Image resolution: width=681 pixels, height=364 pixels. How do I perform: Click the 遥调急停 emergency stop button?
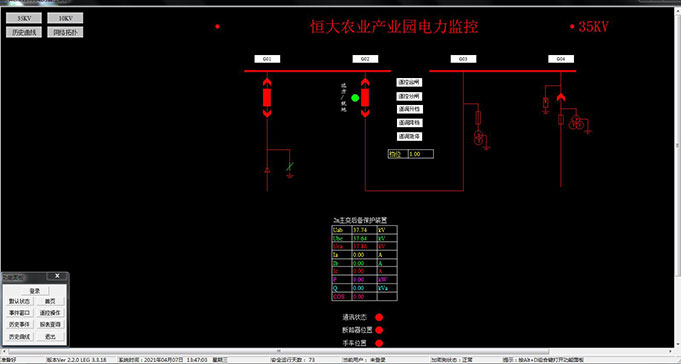[410, 136]
